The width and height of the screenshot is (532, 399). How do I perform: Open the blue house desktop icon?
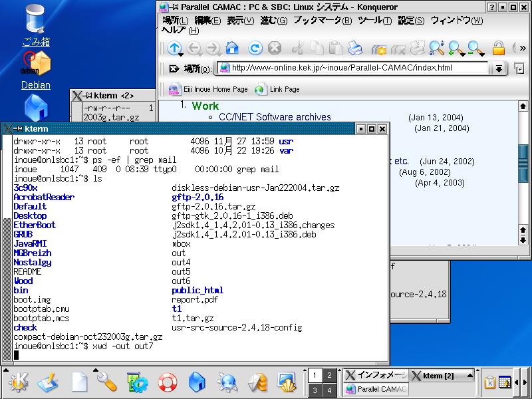click(36, 108)
